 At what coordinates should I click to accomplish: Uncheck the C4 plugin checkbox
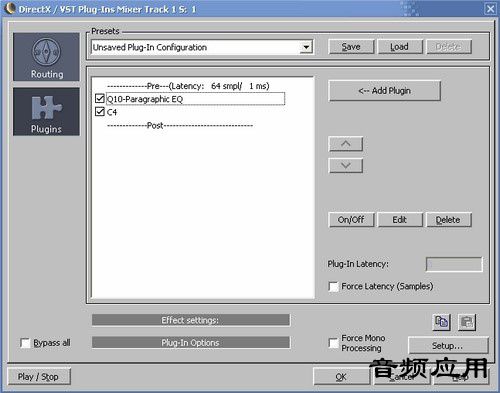tap(100, 111)
